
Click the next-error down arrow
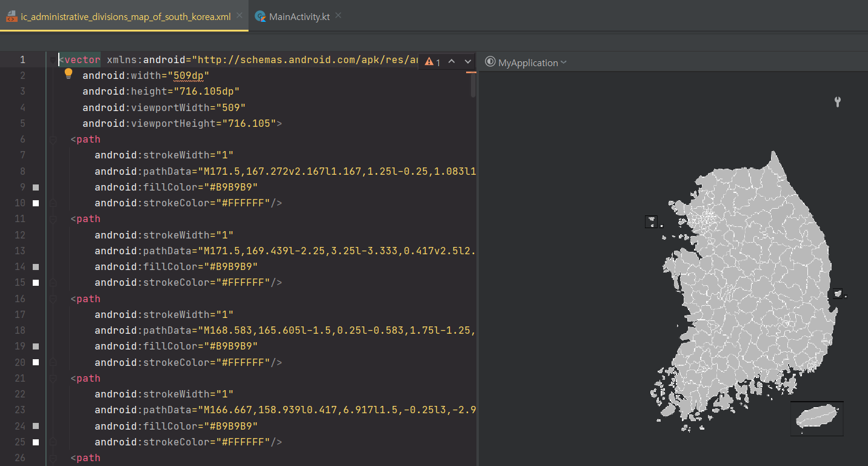point(467,61)
